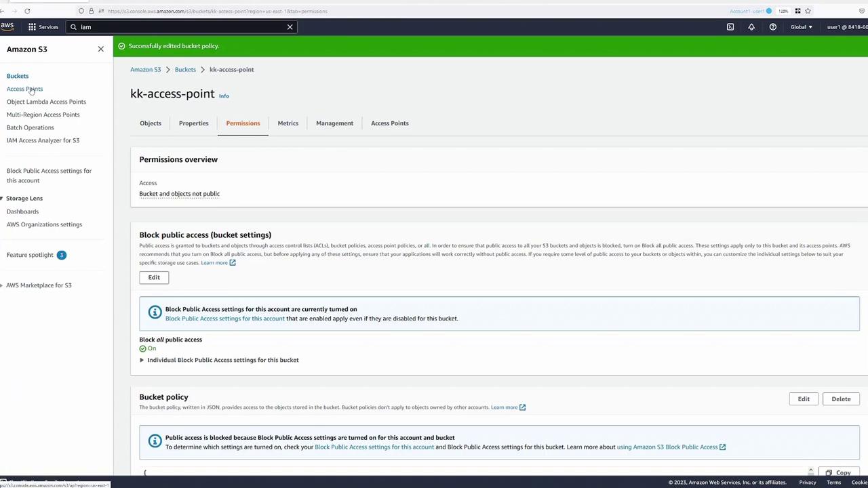Open Object Lambda Access Points
868x488 pixels.
[46, 102]
